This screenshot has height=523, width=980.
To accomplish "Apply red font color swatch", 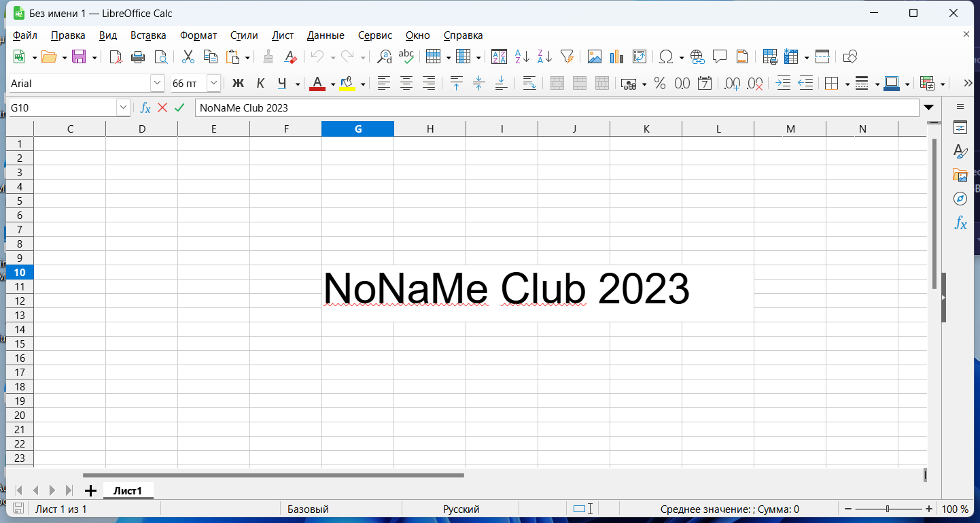I will click(x=317, y=84).
